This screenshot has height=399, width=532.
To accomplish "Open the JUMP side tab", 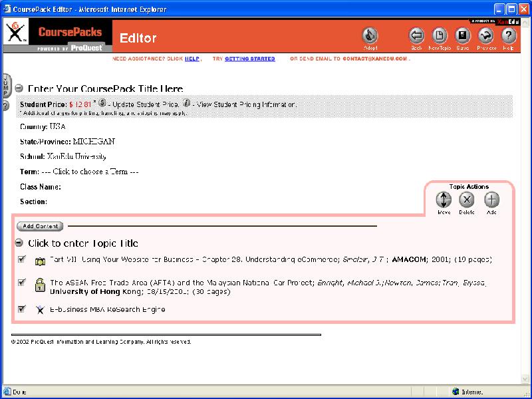I will point(5,86).
